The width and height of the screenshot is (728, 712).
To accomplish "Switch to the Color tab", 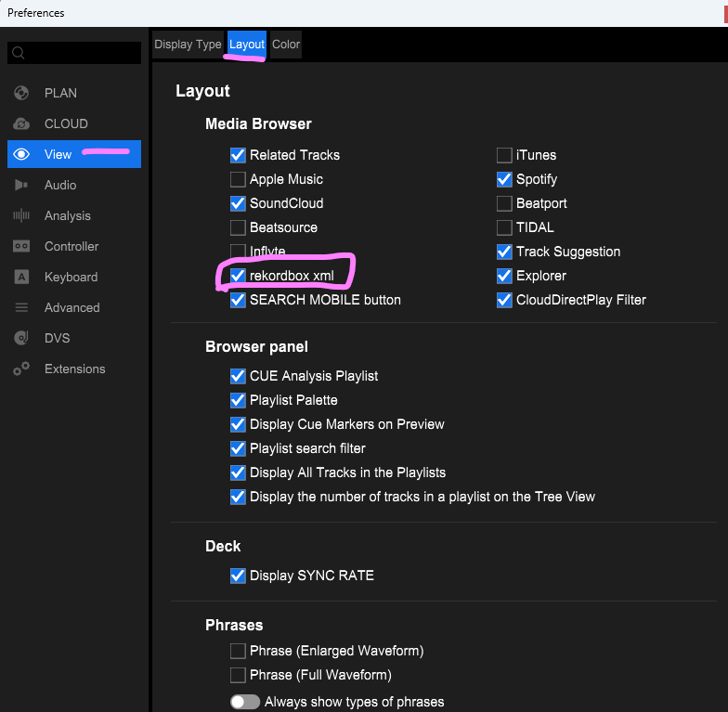I will (x=286, y=45).
